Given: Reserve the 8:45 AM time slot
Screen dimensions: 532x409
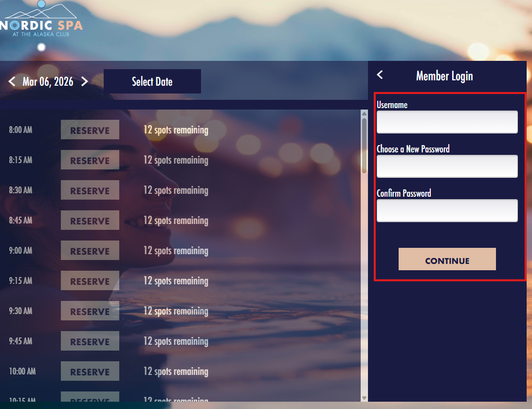Looking at the screenshot, I should coord(90,220).
